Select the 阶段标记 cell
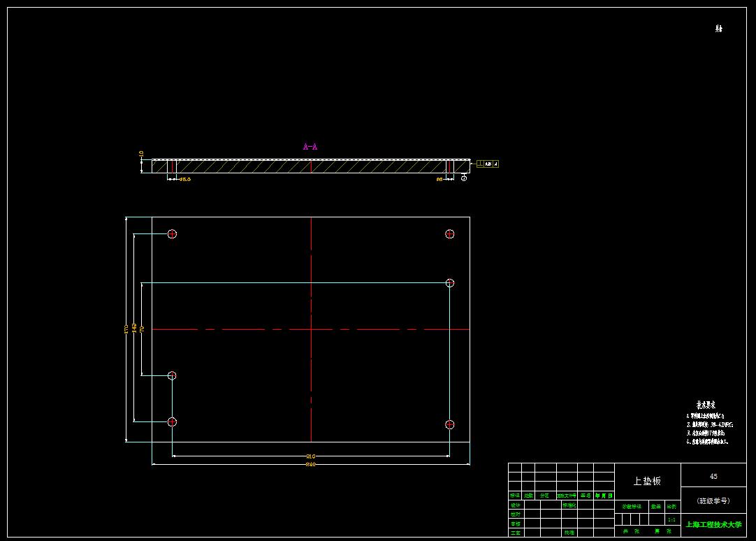 click(x=632, y=506)
